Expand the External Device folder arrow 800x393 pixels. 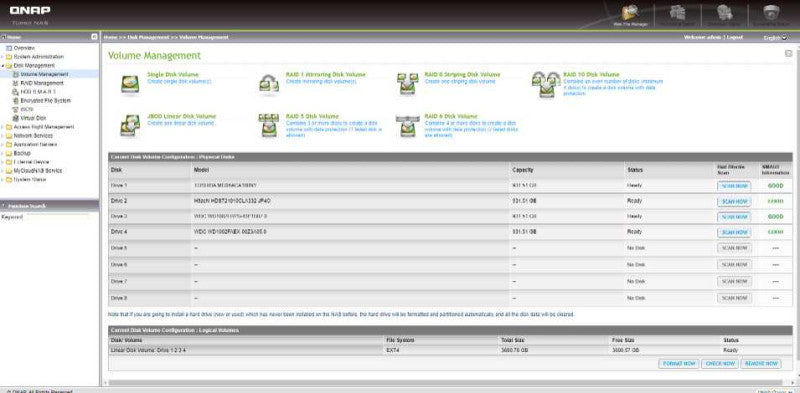[x=3, y=162]
